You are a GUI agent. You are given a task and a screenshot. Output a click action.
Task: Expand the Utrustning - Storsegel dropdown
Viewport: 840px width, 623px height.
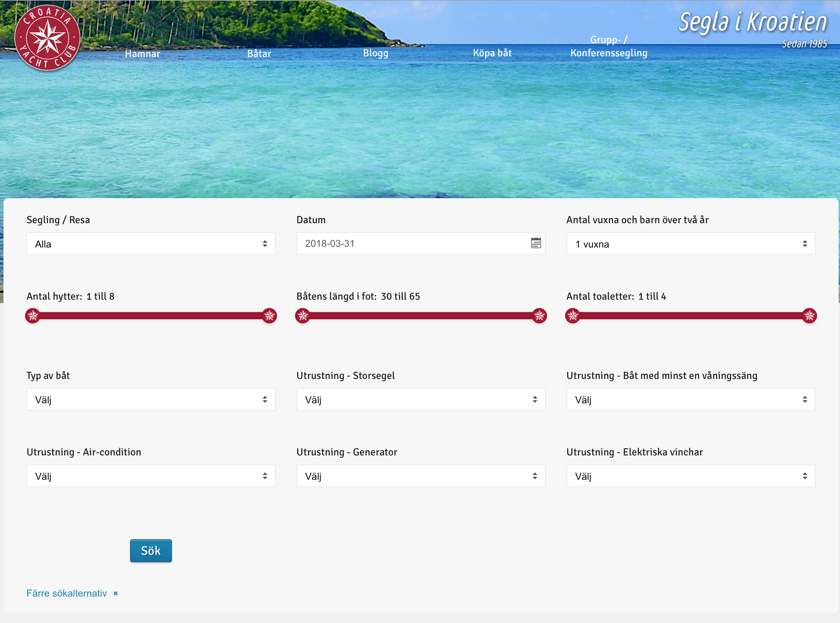(420, 399)
